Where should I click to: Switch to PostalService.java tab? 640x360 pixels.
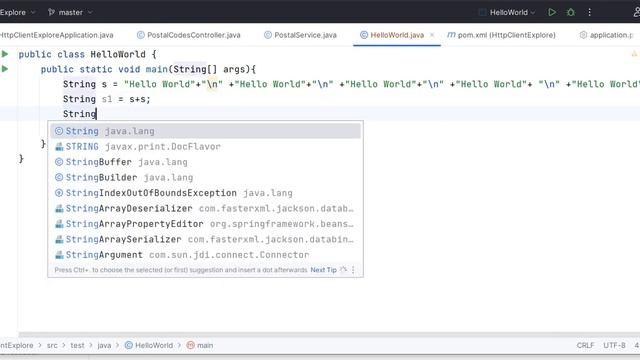pos(300,35)
